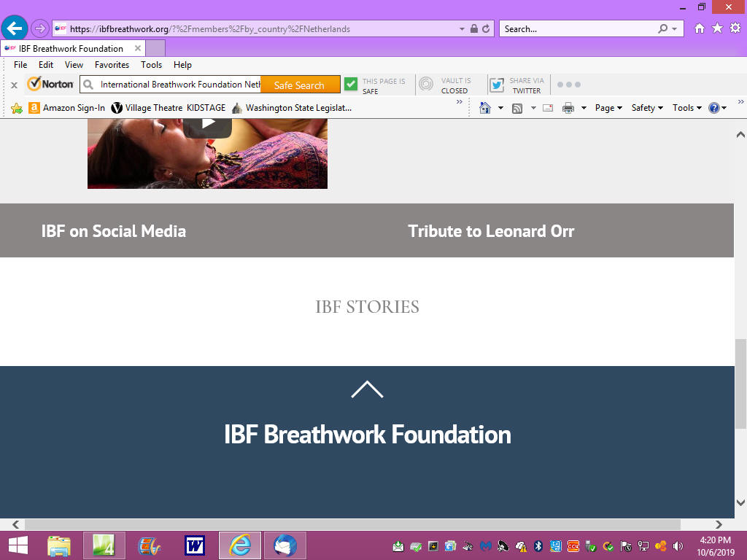The height and width of the screenshot is (560, 747).
Task: Open the command bar Tools dropdown
Action: [687, 108]
